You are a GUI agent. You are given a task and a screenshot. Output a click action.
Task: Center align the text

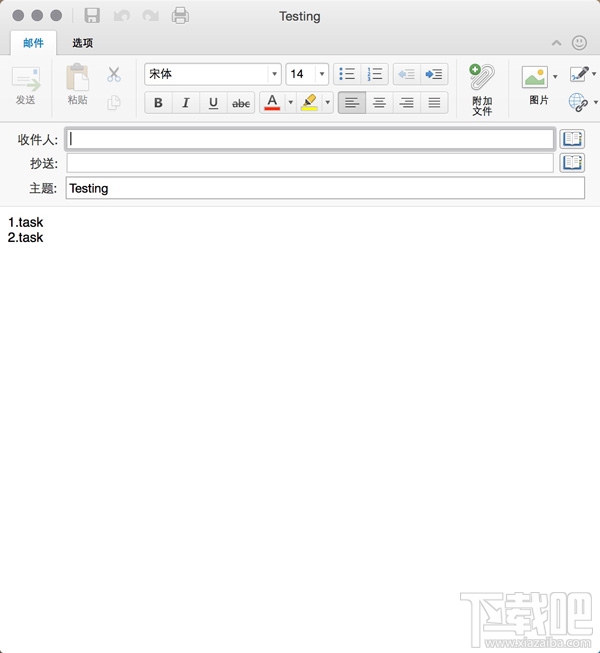pyautogui.click(x=379, y=102)
